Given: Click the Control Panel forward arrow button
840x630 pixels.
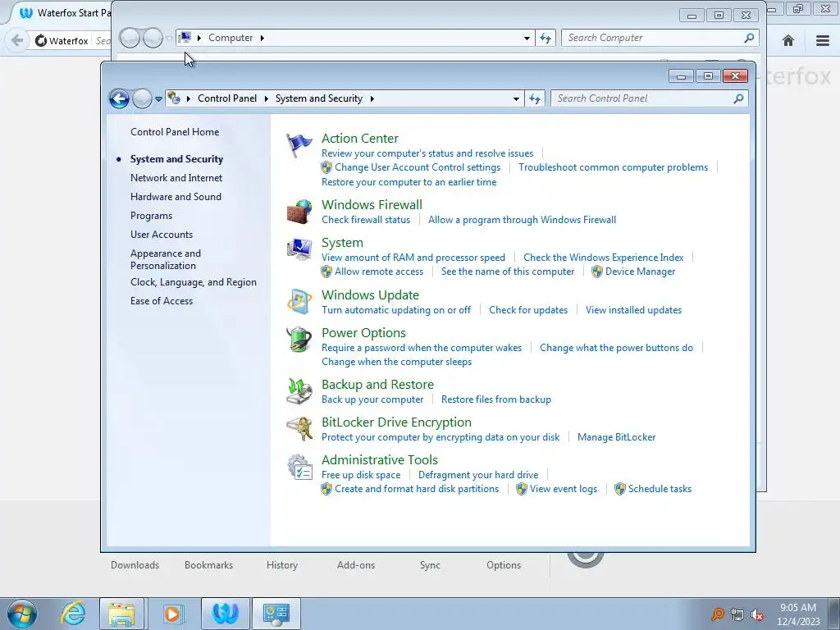Looking at the screenshot, I should (x=142, y=98).
